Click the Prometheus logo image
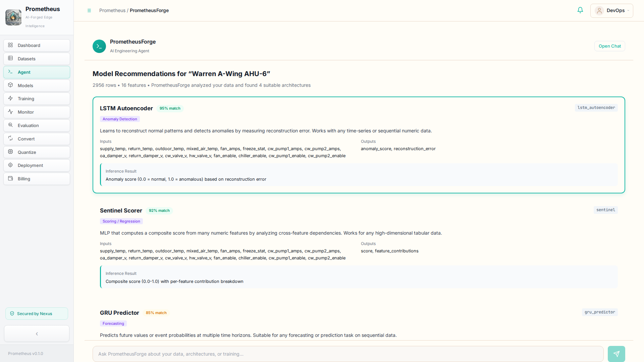Screen dimensions: 644x362 pos(13,17)
